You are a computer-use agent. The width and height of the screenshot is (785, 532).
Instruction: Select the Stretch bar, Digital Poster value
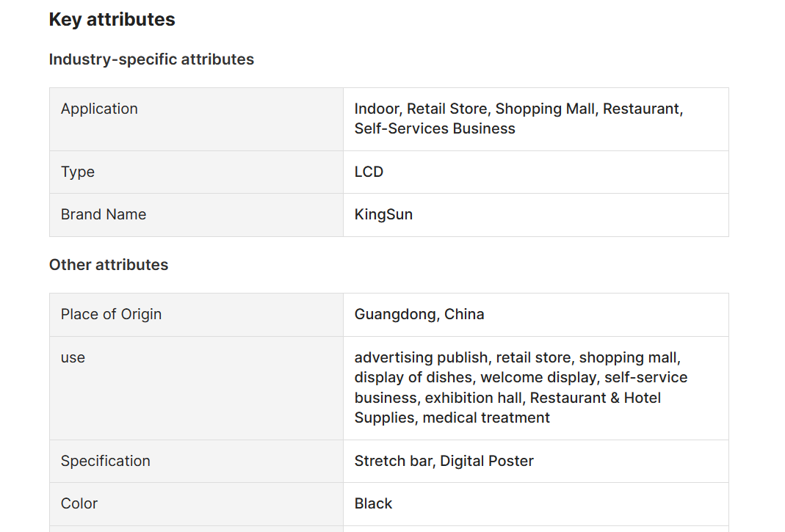pyautogui.click(x=444, y=461)
